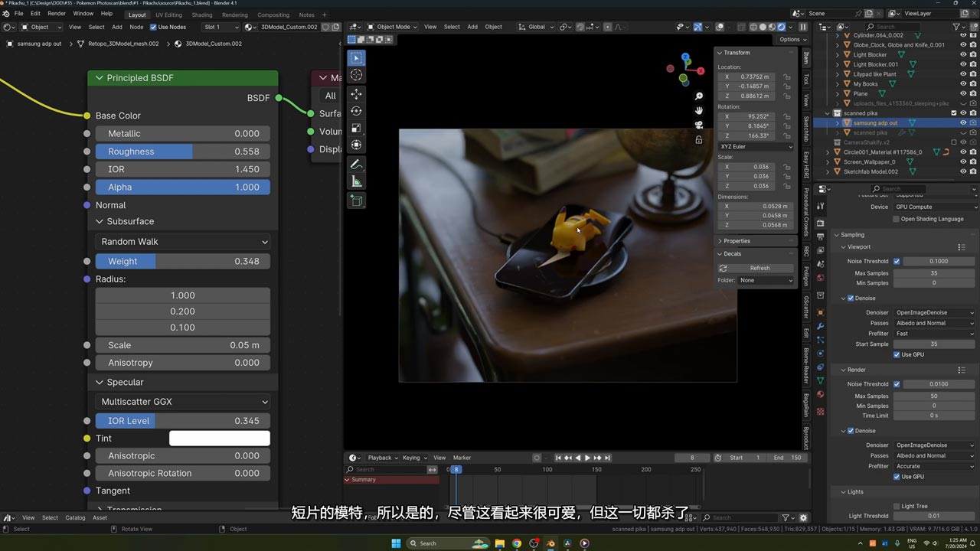The height and width of the screenshot is (551, 980).
Task: Click the viewport zoom magnifier icon
Action: 699,96
